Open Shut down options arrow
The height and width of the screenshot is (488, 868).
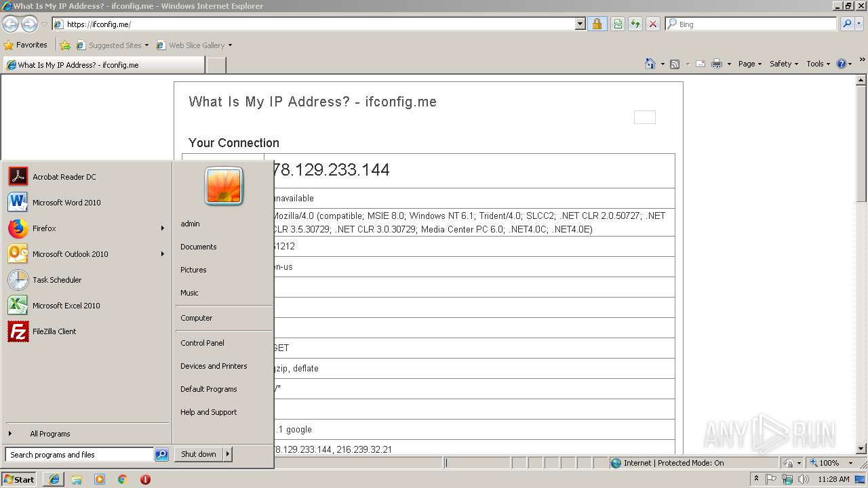(228, 454)
